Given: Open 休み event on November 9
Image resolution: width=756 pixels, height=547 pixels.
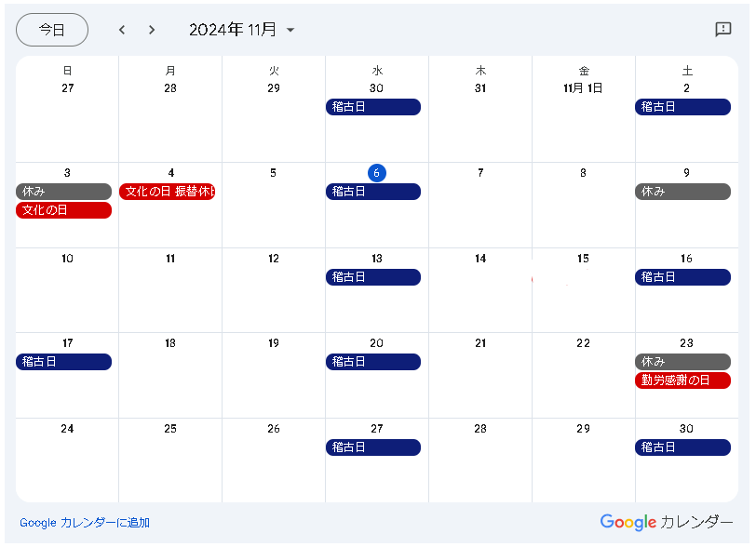Looking at the screenshot, I should click(x=682, y=192).
